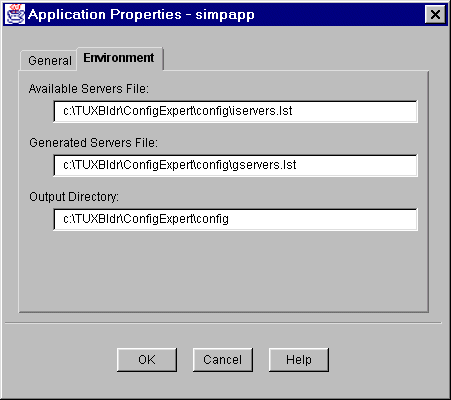Select the Environment tab

coord(120,58)
